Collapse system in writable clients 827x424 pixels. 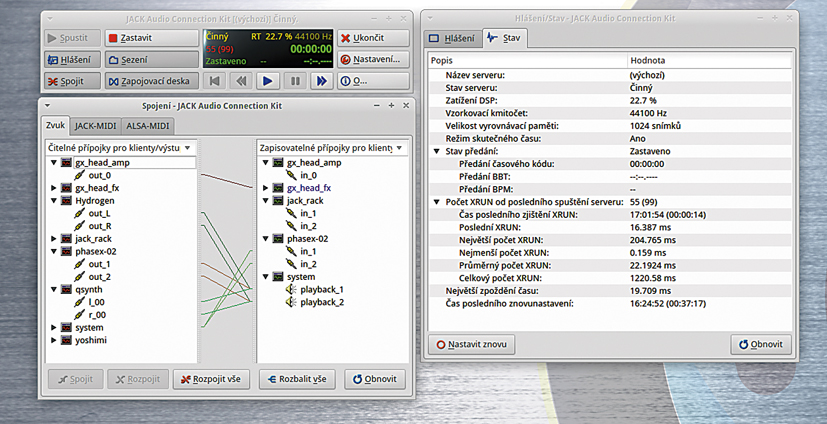[265, 277]
